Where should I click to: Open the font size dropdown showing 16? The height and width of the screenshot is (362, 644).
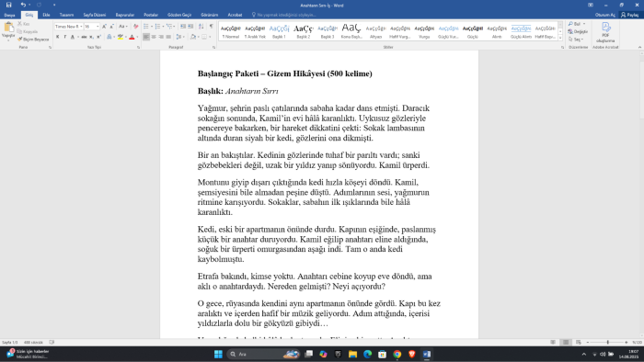98,27
